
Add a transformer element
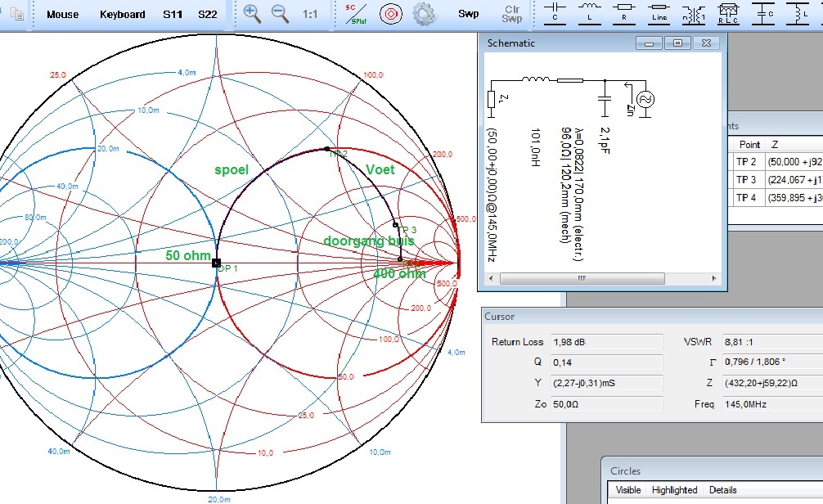(x=695, y=12)
